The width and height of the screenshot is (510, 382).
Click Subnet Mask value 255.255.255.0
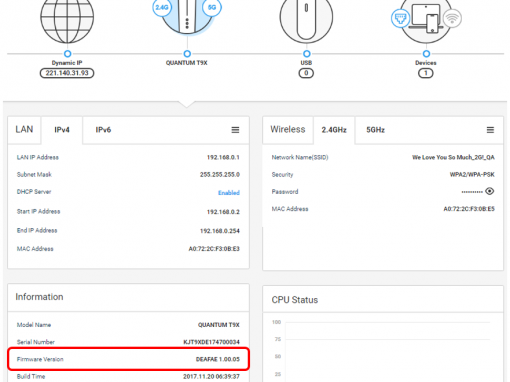(220, 175)
